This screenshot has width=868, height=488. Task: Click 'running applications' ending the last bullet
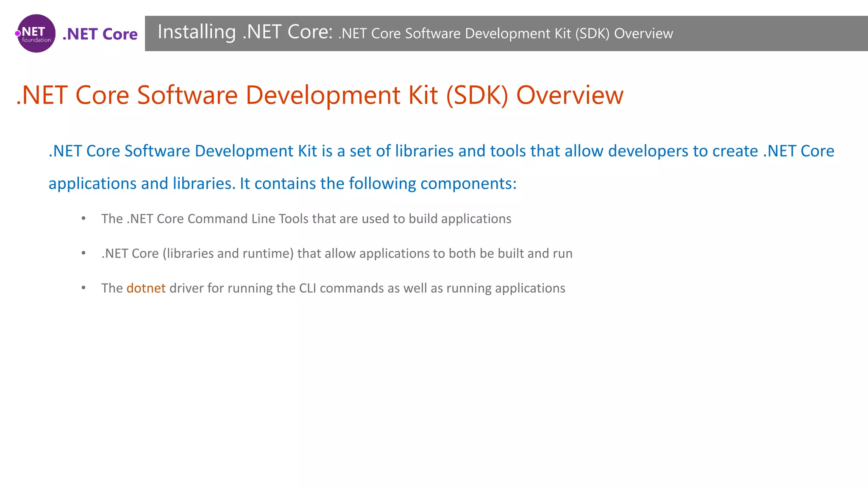pyautogui.click(x=505, y=288)
